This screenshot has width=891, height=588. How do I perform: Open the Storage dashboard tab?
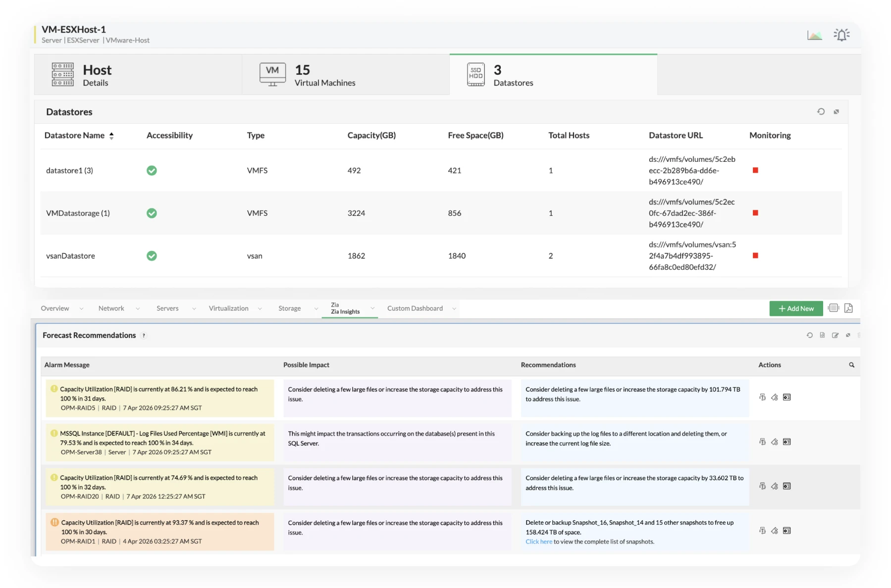pyautogui.click(x=289, y=308)
